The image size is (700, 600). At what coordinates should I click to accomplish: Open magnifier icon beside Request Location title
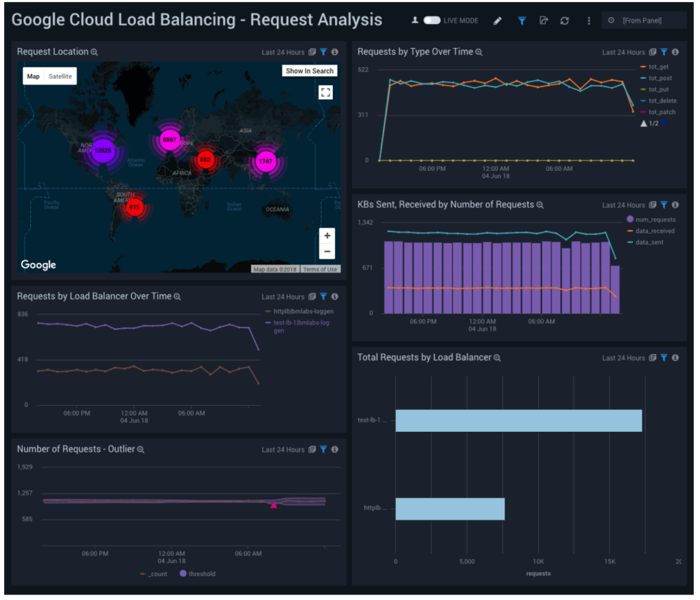(94, 52)
